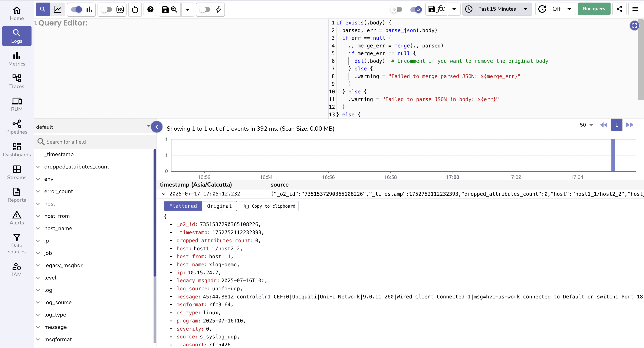Save the current search query
Screen dimensions: 644x348
165,10
